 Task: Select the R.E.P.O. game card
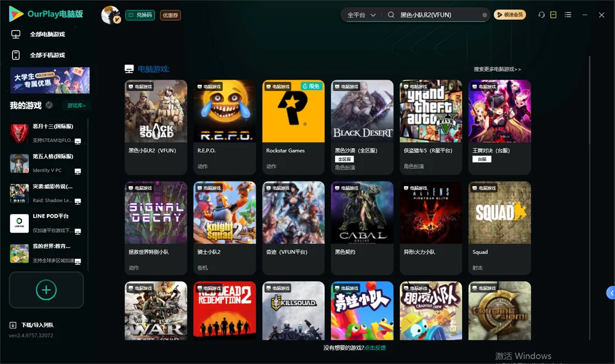(x=224, y=127)
